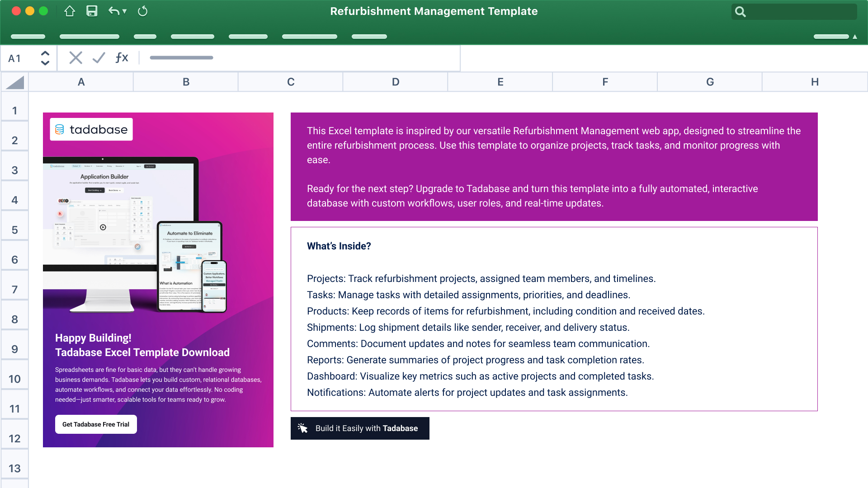Viewport: 868px width, 488px height.
Task: Select column F header
Action: tap(605, 82)
